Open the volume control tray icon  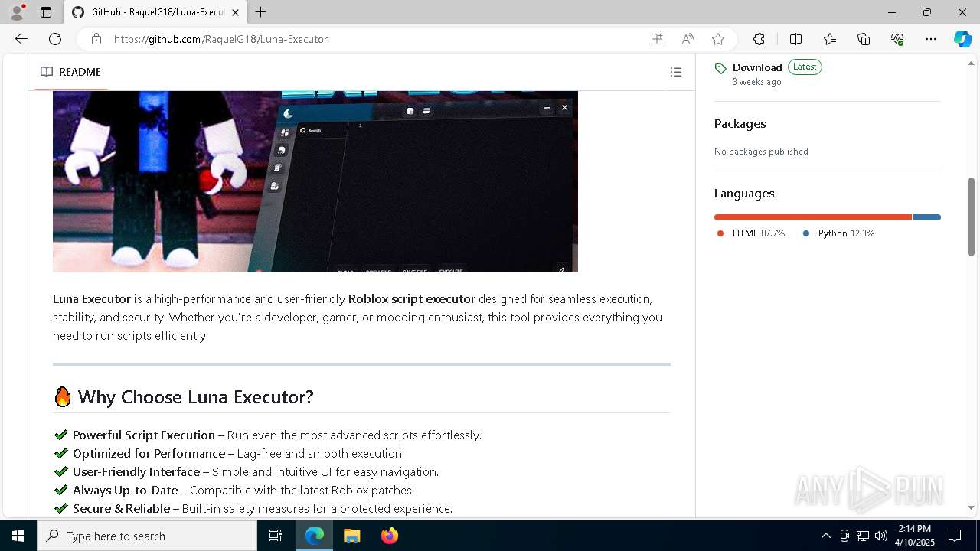881,536
